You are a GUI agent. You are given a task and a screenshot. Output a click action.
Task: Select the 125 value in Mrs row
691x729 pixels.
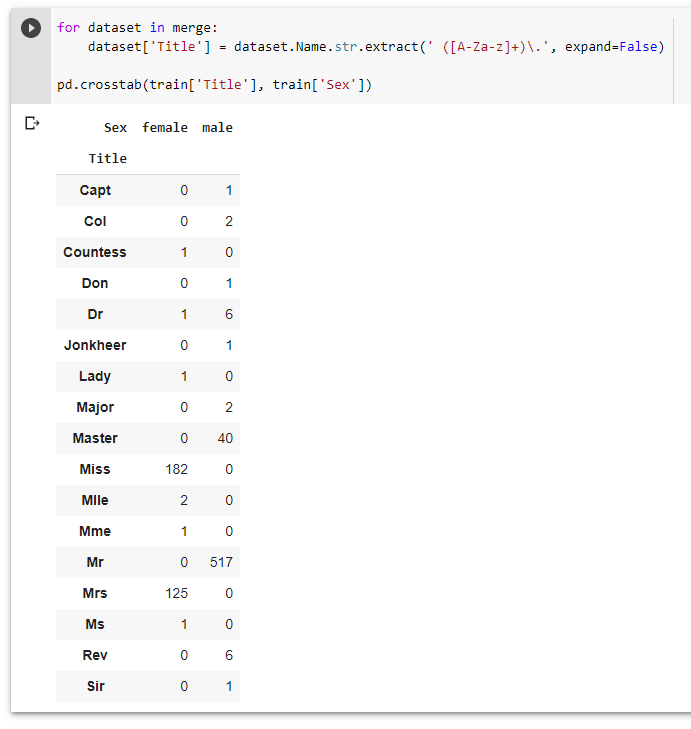[x=177, y=593]
